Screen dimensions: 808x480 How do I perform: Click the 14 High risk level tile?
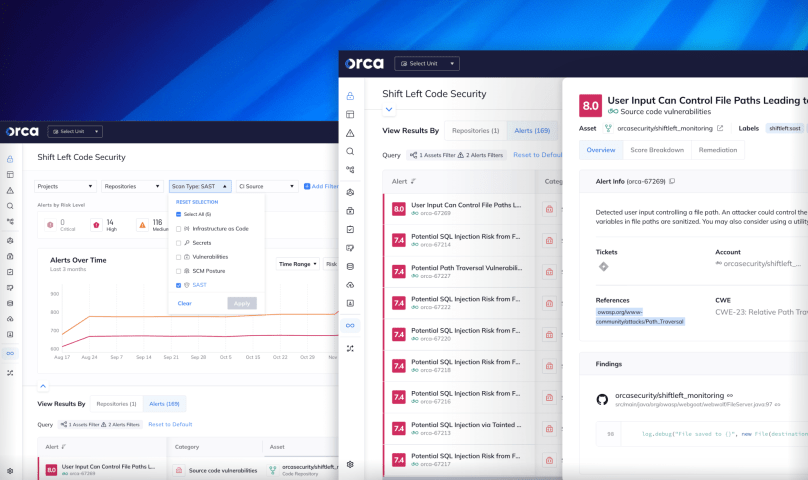coord(105,225)
